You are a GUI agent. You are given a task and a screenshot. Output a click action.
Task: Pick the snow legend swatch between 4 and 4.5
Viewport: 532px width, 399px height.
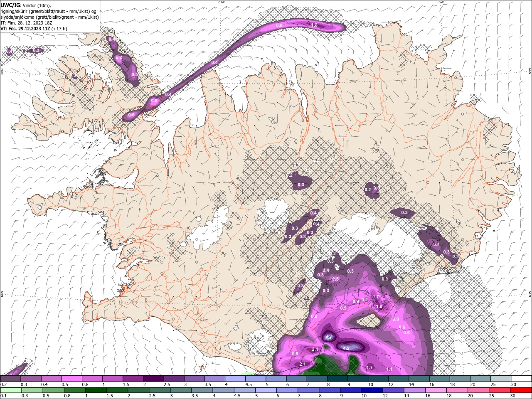click(x=235, y=379)
